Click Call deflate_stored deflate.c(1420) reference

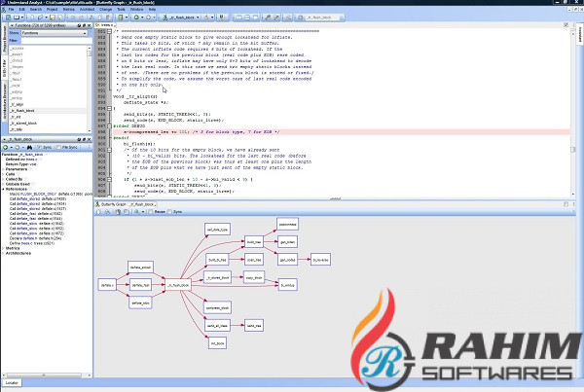[38, 199]
